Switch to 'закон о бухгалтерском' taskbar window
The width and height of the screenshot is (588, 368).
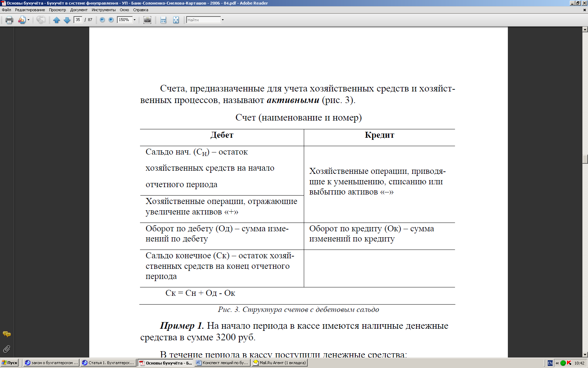[51, 363]
